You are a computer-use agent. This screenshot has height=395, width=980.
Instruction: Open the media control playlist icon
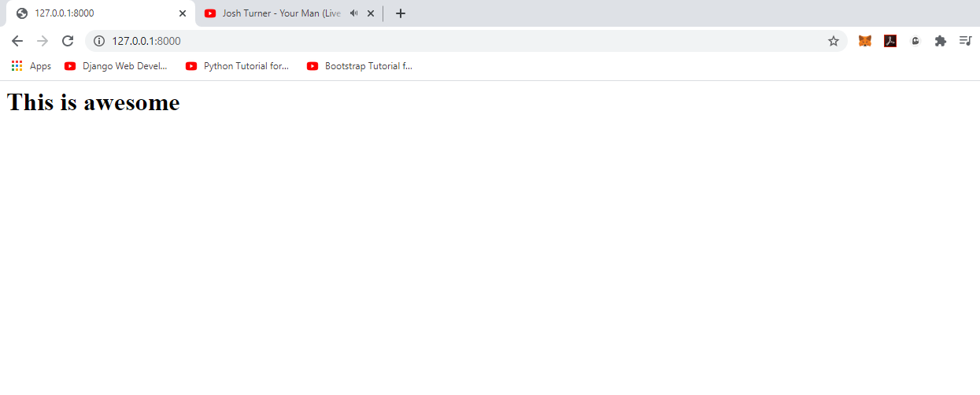point(965,41)
